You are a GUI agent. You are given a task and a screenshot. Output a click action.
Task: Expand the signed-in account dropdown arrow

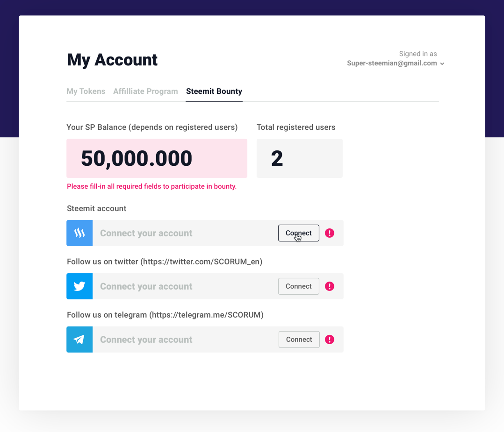[x=442, y=64]
